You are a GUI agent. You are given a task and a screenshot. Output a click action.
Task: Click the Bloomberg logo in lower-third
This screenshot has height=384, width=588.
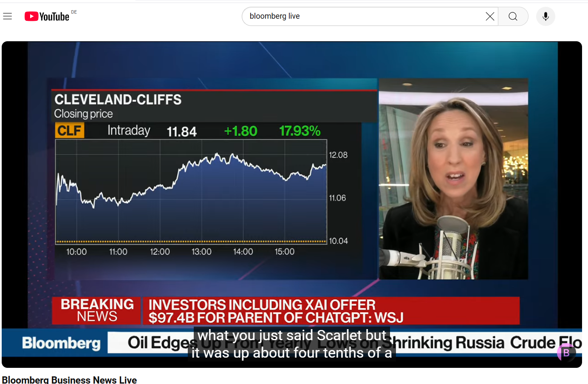coord(61,343)
